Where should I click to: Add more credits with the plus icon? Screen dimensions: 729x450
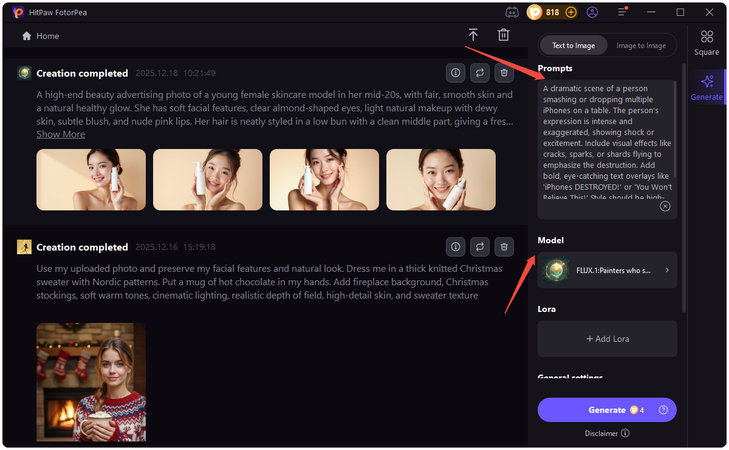(571, 13)
